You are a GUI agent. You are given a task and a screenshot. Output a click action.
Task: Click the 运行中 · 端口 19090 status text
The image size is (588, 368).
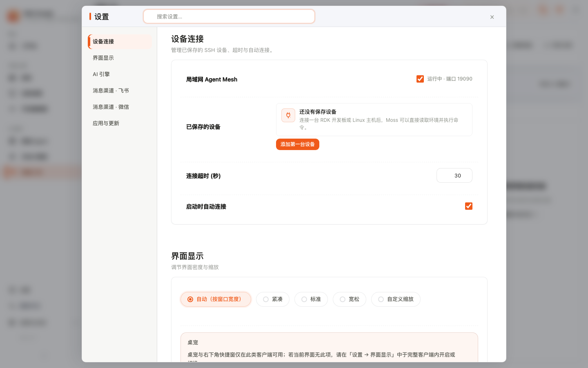click(450, 79)
